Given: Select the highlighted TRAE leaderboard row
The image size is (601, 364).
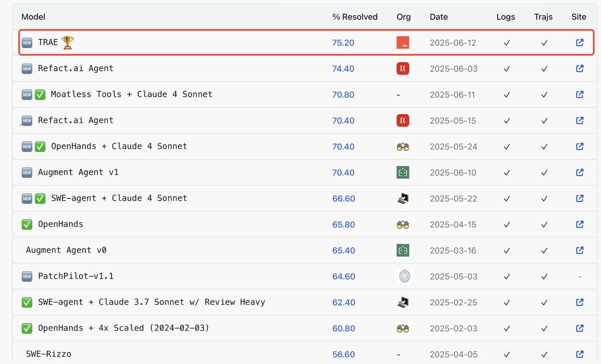Looking at the screenshot, I should [x=300, y=43].
